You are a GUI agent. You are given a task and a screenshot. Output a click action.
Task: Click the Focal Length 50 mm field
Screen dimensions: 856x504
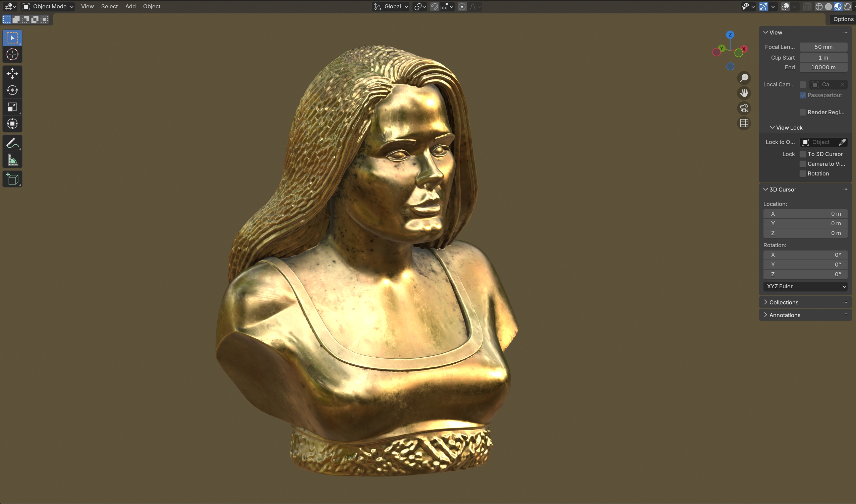point(823,47)
